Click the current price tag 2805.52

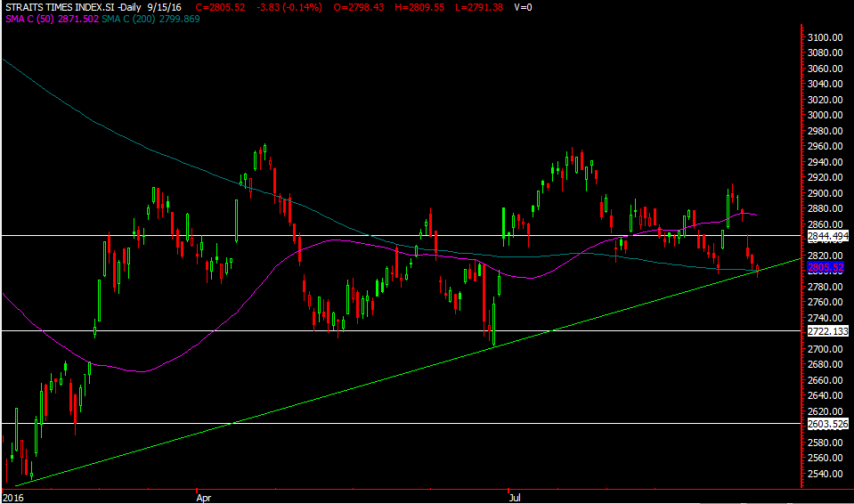(826, 267)
